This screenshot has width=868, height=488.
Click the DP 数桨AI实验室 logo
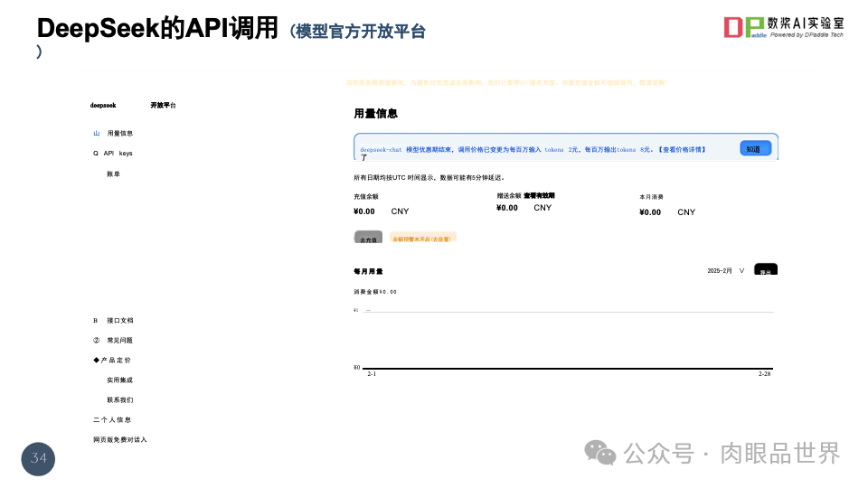[x=784, y=27]
